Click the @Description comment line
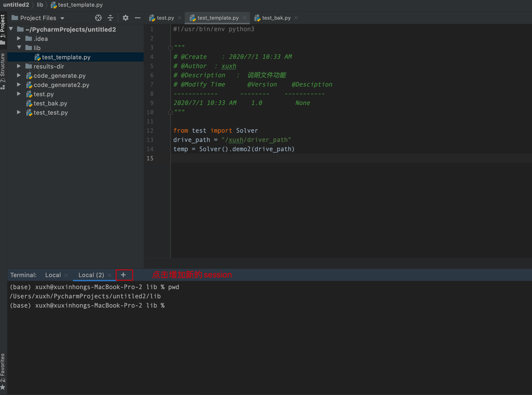The width and height of the screenshot is (532, 395). click(230, 75)
